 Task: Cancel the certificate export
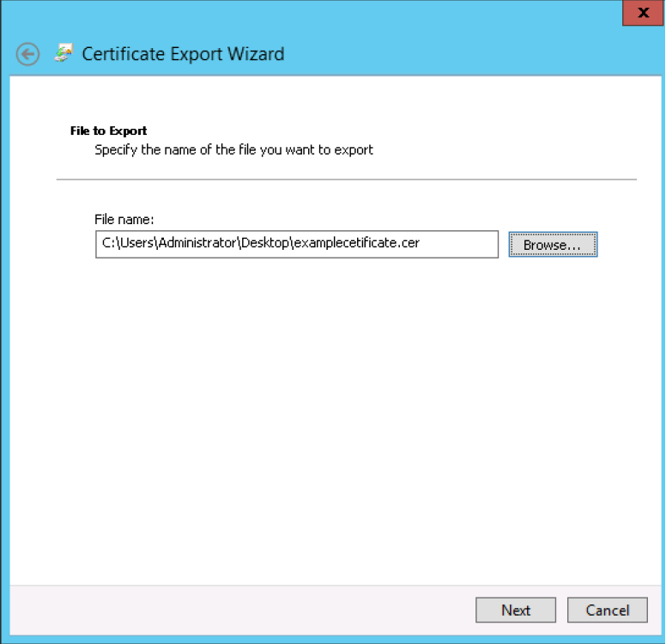click(x=608, y=610)
